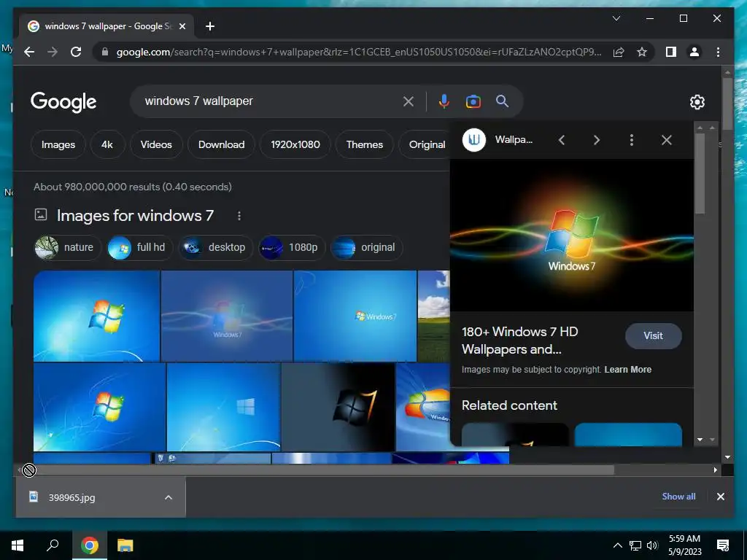Bookmark this page with the star icon
The image size is (747, 560).
click(x=642, y=52)
